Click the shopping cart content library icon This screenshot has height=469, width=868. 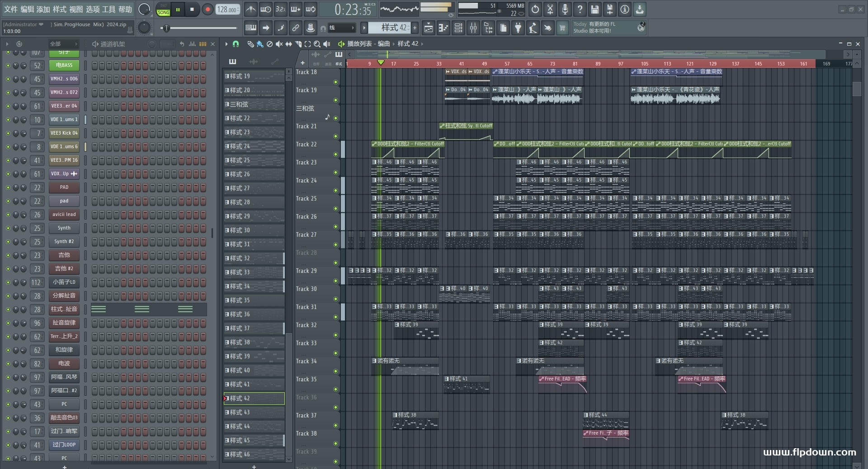point(562,28)
